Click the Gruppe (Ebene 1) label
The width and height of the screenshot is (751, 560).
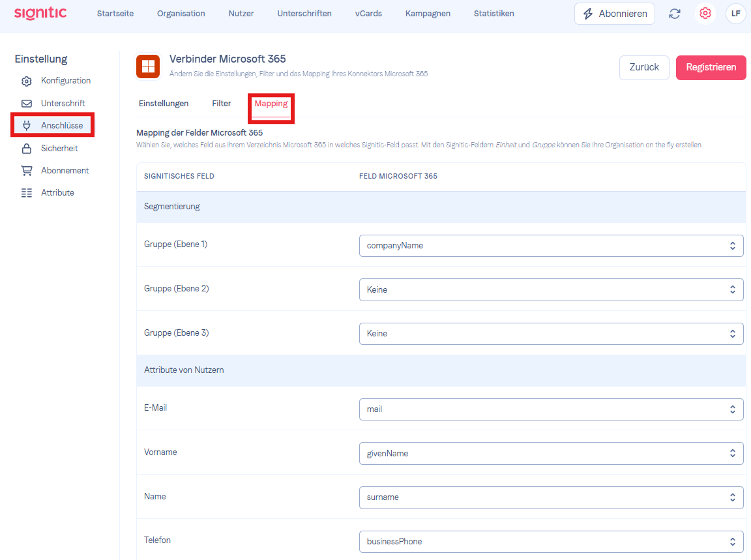176,244
